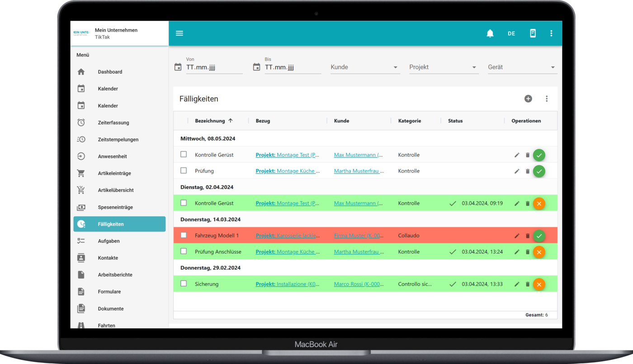The image size is (633, 364).
Task: Tick the checkbox for Fahrzeug Modell 1
Action: click(x=184, y=235)
